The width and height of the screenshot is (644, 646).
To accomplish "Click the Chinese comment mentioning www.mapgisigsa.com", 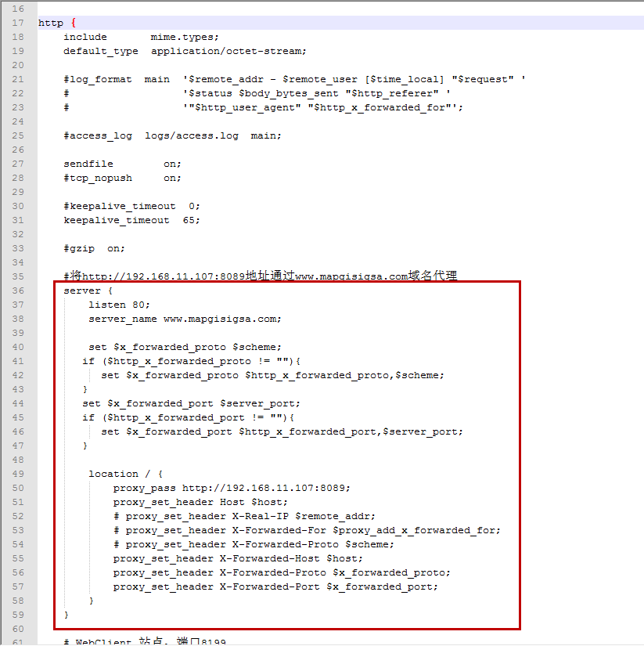I will 260,276.
